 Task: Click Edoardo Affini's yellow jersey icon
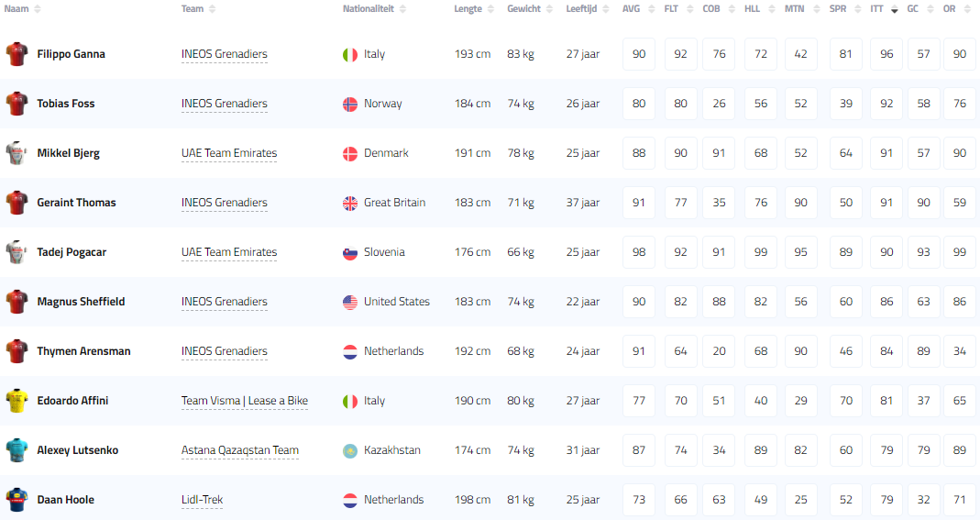[x=17, y=401]
